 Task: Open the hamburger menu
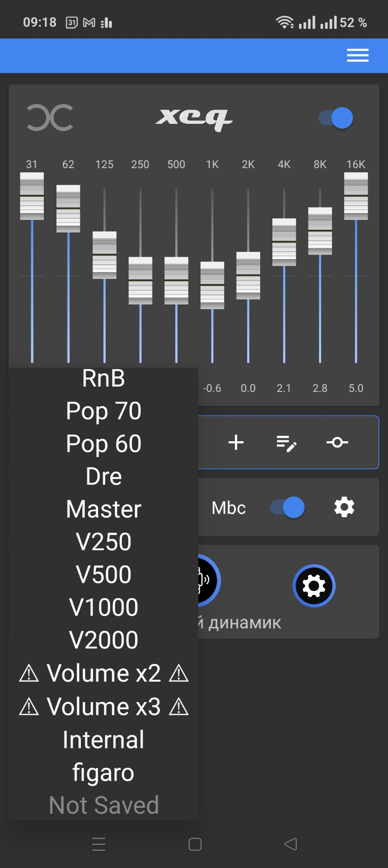coord(357,56)
